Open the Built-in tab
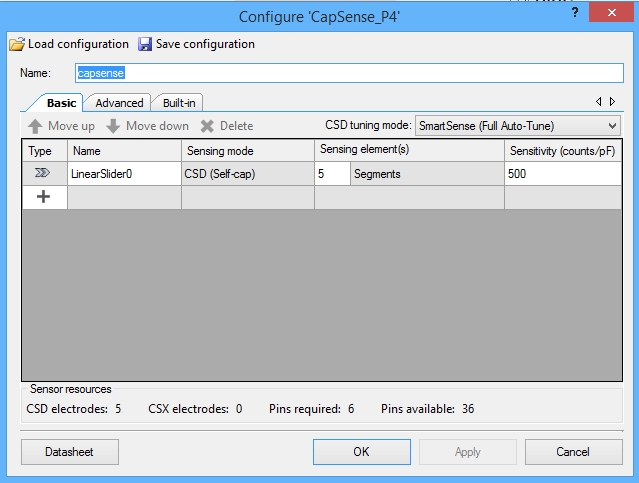 click(x=179, y=103)
